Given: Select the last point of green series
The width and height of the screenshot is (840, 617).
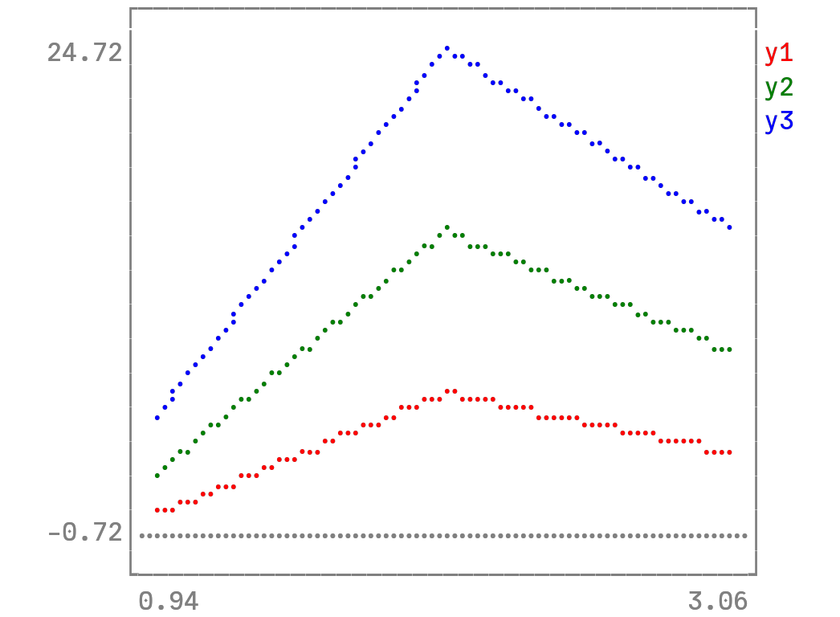Looking at the screenshot, I should click(x=729, y=349).
